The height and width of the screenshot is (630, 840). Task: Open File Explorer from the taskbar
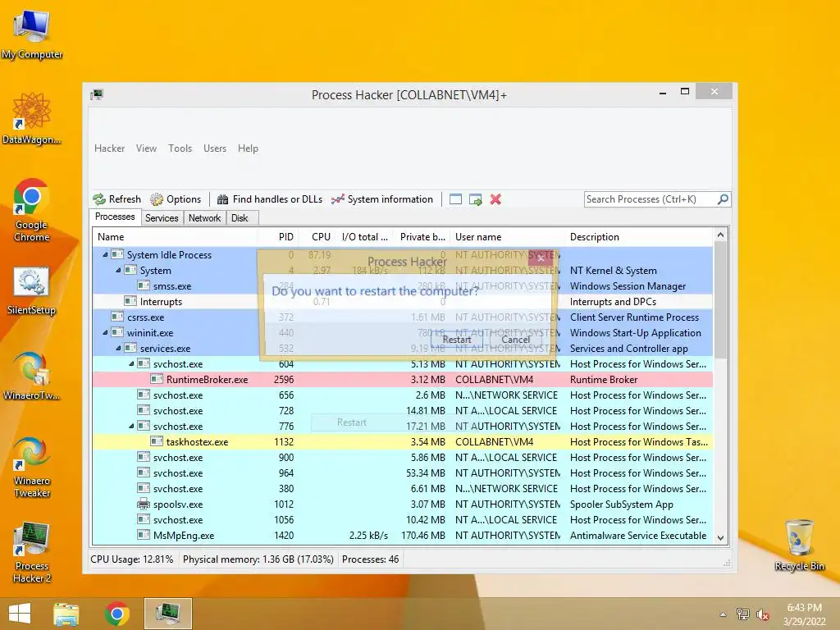tap(66, 614)
